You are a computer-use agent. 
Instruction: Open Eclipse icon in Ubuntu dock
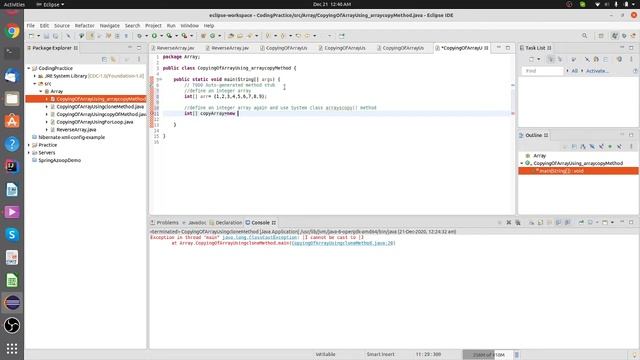12,303
